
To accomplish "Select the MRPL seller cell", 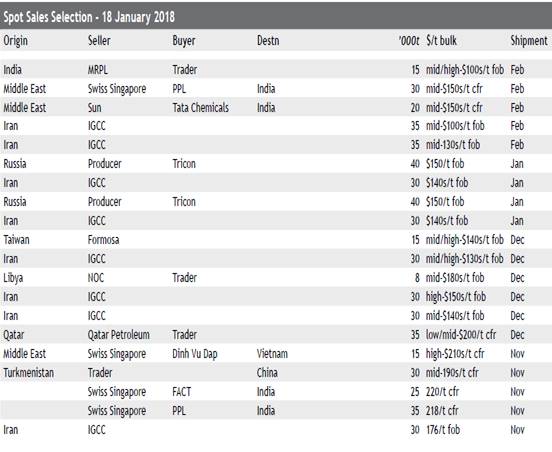I will (98, 70).
